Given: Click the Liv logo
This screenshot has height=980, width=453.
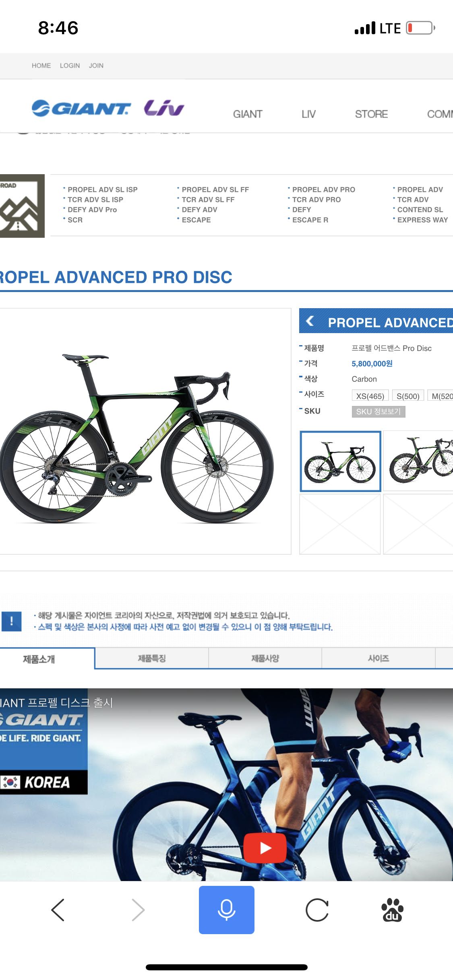Looking at the screenshot, I should point(164,108).
